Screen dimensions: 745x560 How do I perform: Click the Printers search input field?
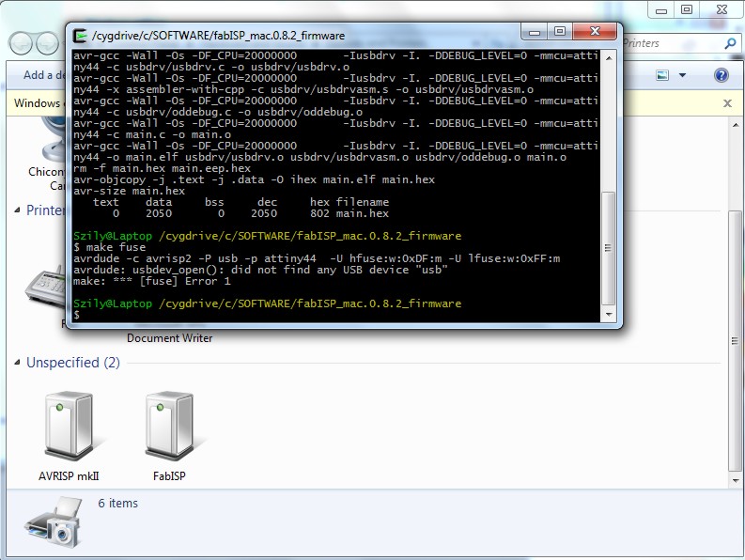(x=672, y=44)
